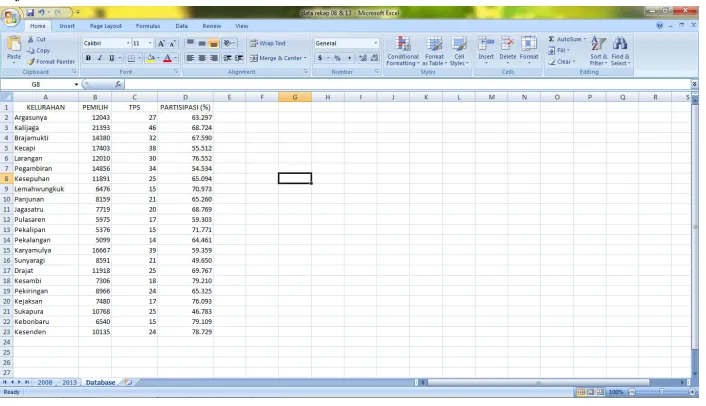Open Format as Table gallery

(434, 51)
